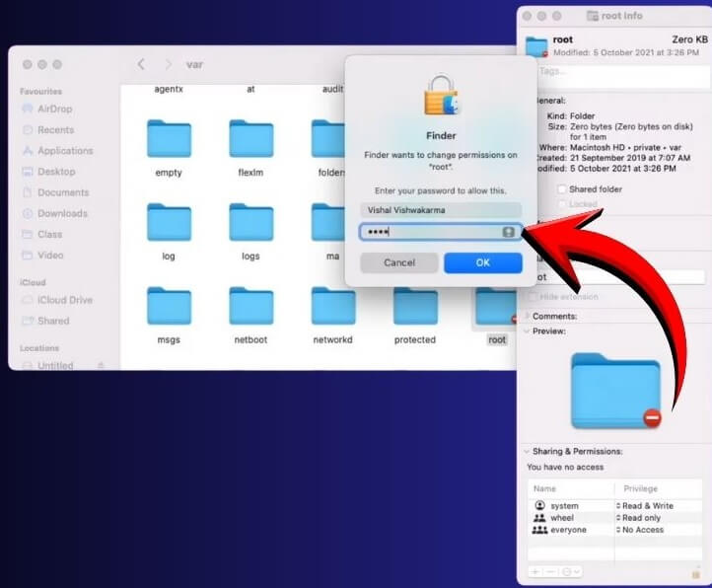712x588 pixels.
Task: Select the root folder in Finder
Action: (x=496, y=309)
